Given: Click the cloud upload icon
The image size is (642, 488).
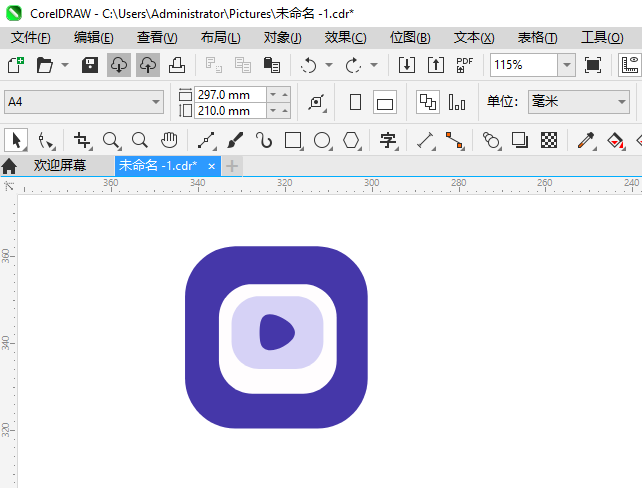Looking at the screenshot, I should click(x=148, y=65).
